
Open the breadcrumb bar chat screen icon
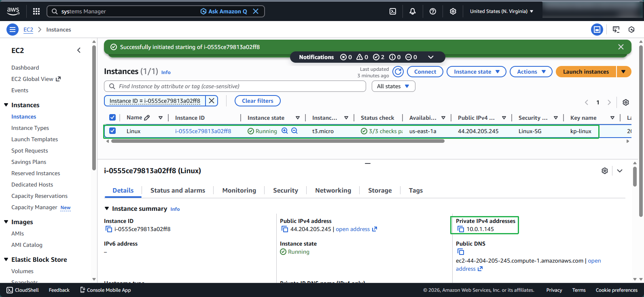pos(616,30)
